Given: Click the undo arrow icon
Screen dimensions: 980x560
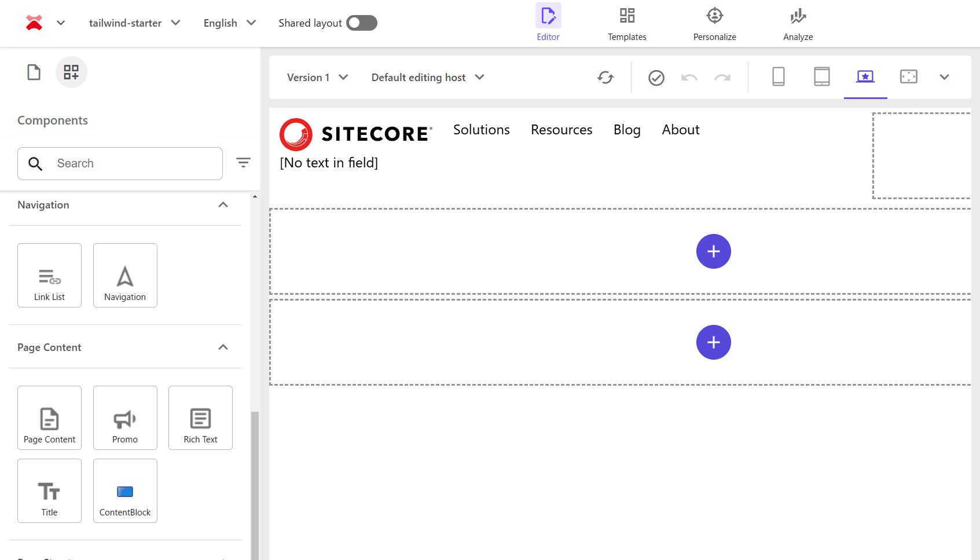Looking at the screenshot, I should pos(689,78).
